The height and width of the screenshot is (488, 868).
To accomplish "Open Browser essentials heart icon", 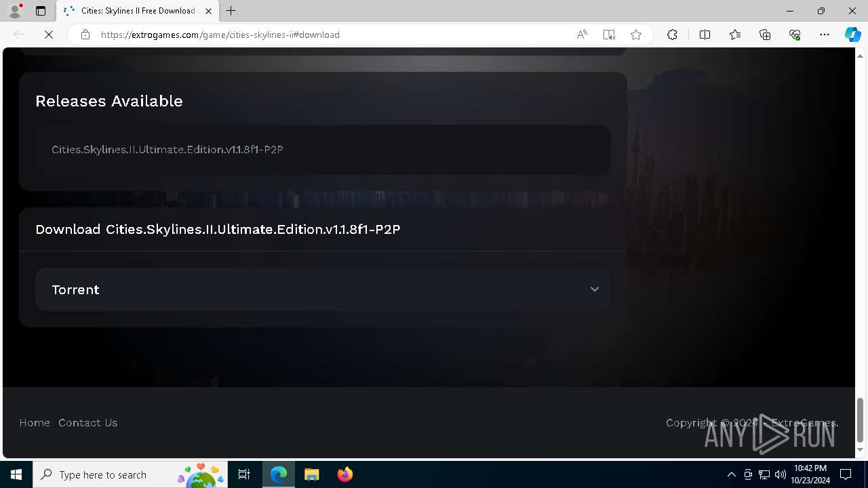I will (795, 35).
